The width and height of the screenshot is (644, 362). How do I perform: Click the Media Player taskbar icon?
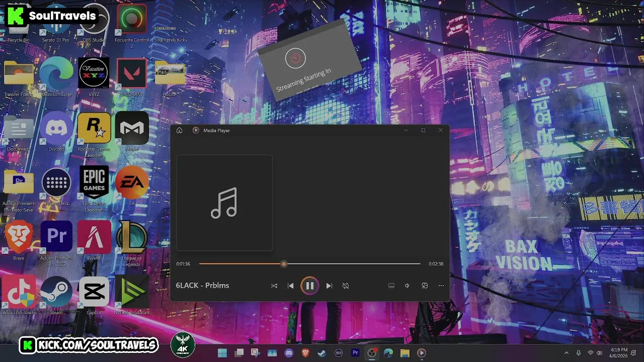click(422, 353)
